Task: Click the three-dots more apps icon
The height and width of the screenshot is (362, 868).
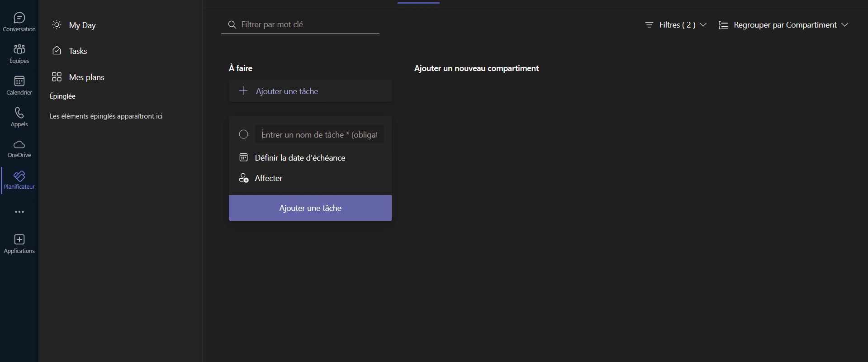Action: (x=19, y=212)
